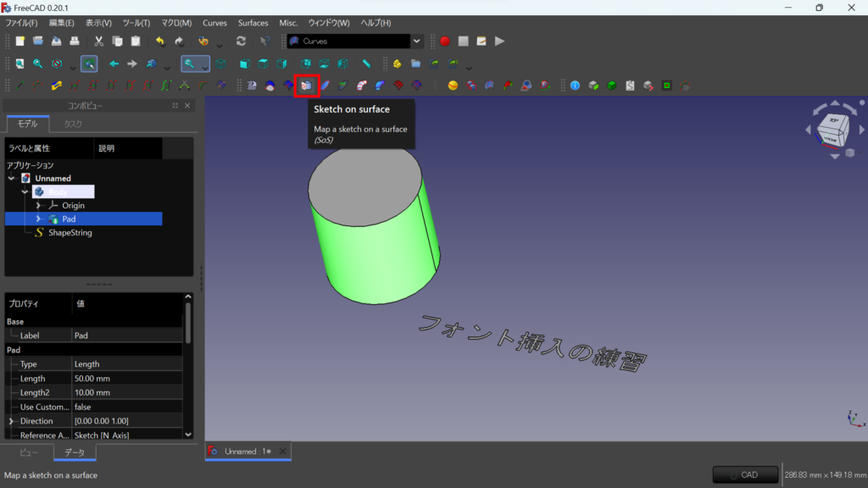Click the striped pipe surface tool icon
Screen dimensions: 868x488
tap(361, 86)
